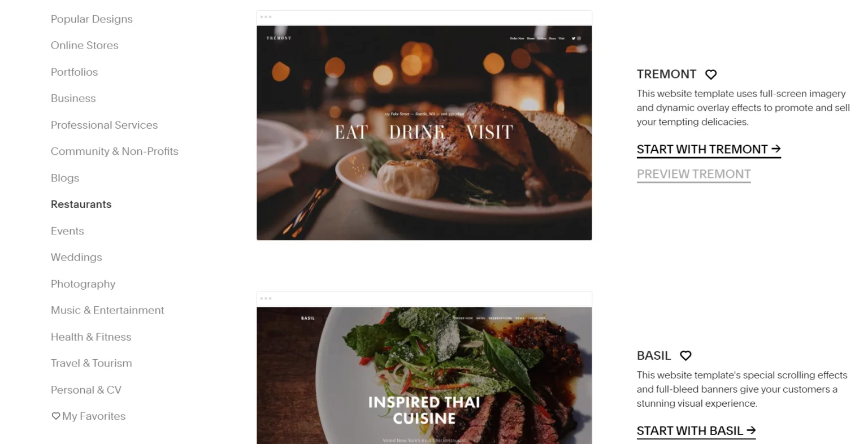Click Preview Tremont link
This screenshot has width=868, height=444.
[693, 174]
